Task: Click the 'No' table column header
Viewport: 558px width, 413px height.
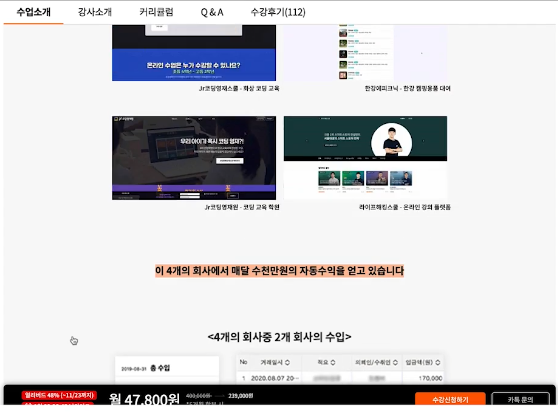Action: click(243, 362)
